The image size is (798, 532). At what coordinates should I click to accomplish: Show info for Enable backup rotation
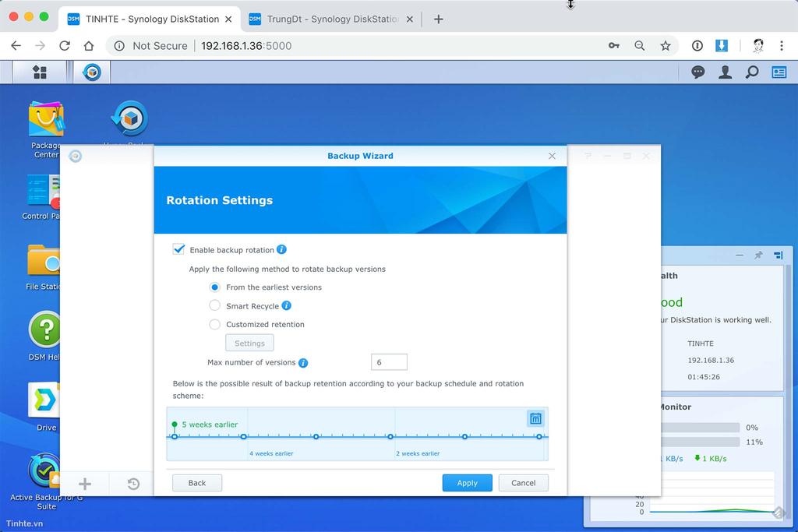pos(281,249)
